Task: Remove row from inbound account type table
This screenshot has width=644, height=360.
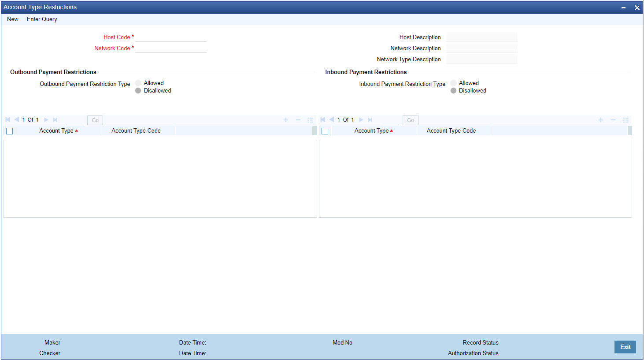Action: click(613, 120)
